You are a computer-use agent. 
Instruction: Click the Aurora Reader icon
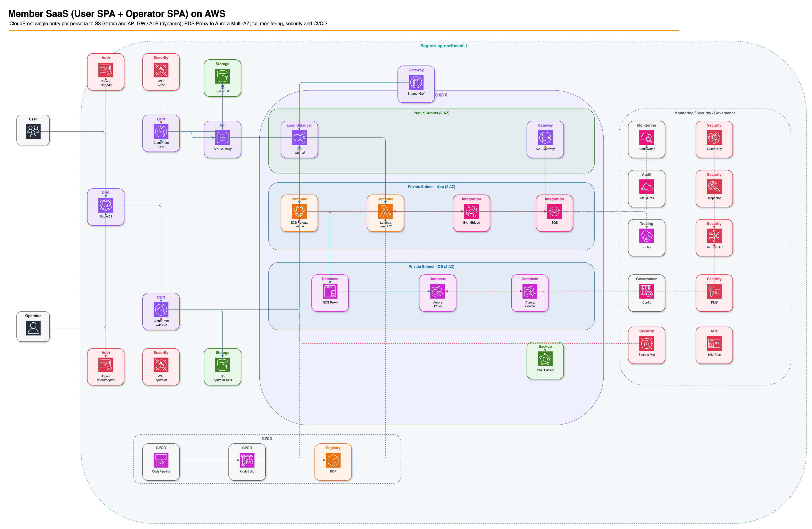tap(529, 291)
